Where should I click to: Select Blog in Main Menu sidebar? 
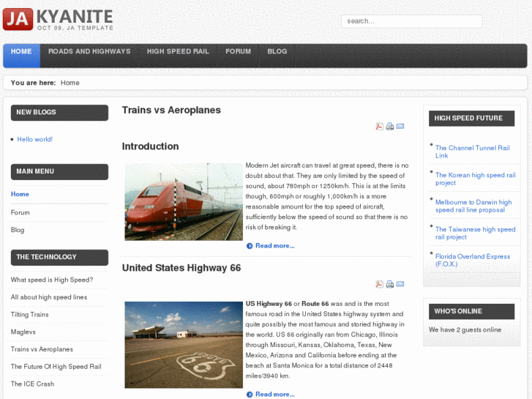[18, 230]
